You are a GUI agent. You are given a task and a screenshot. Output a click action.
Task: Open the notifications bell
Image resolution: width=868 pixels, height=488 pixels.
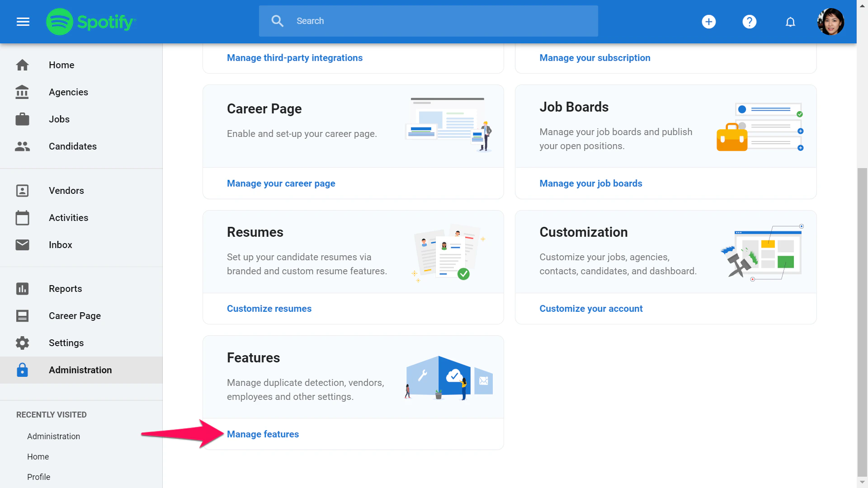pos(790,21)
